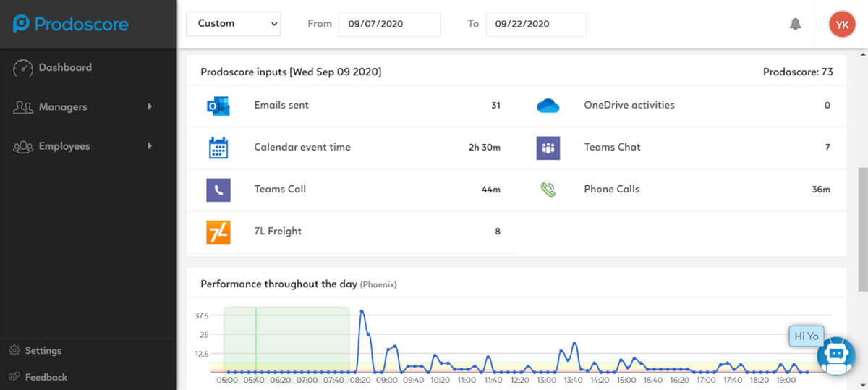The image size is (868, 390).
Task: Click the 7L Freight orange icon
Action: (218, 232)
